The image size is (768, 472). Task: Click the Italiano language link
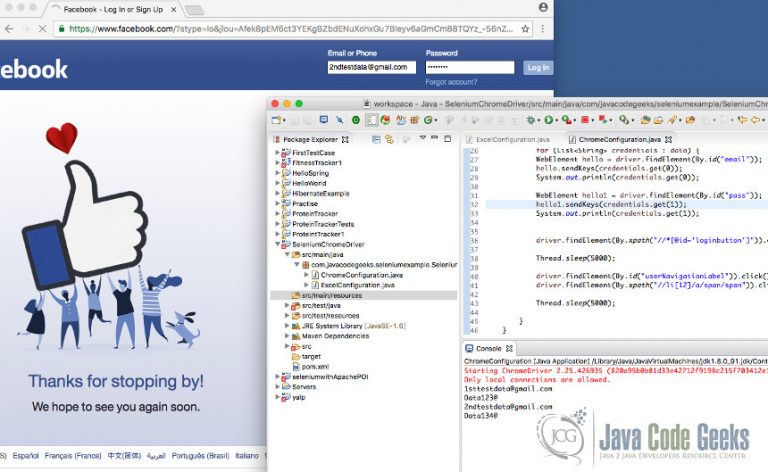point(247,456)
